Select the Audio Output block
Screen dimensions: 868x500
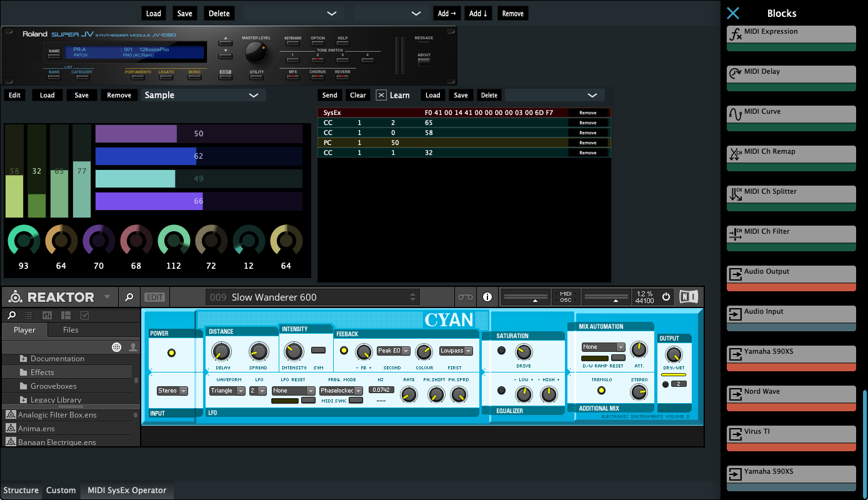792,278
